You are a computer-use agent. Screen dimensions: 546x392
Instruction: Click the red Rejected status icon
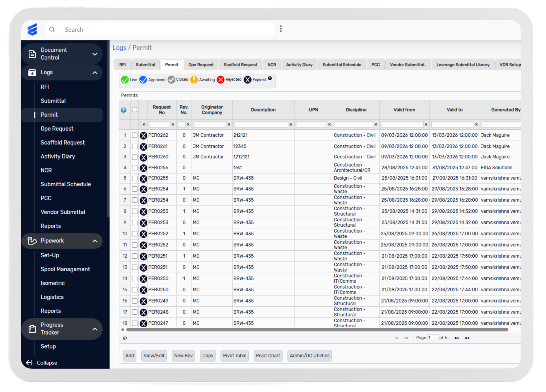coord(221,80)
